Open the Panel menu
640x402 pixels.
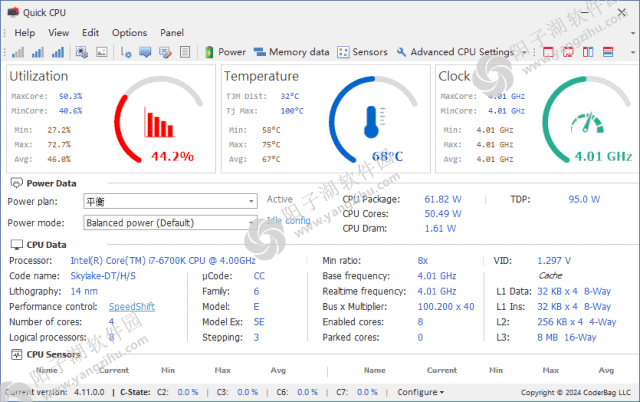(172, 33)
